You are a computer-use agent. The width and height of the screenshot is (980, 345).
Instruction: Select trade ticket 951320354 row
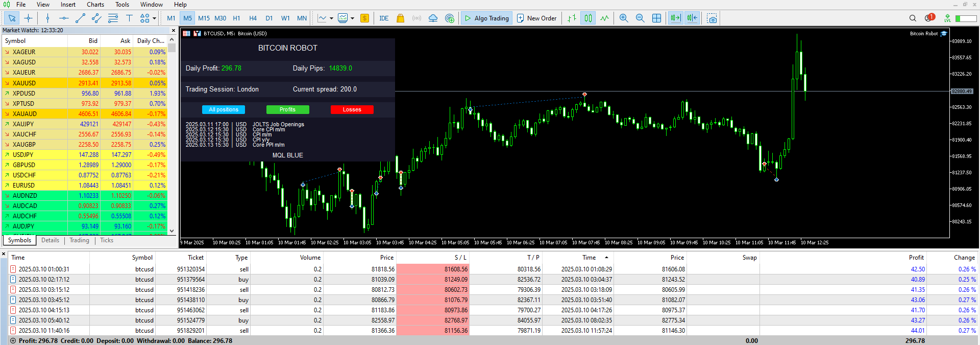493,269
